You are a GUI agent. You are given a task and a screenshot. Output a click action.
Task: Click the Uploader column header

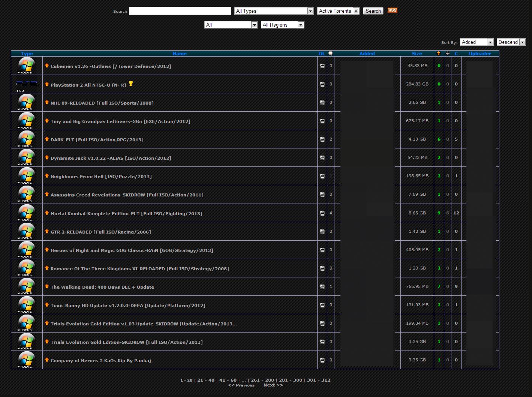pos(480,54)
